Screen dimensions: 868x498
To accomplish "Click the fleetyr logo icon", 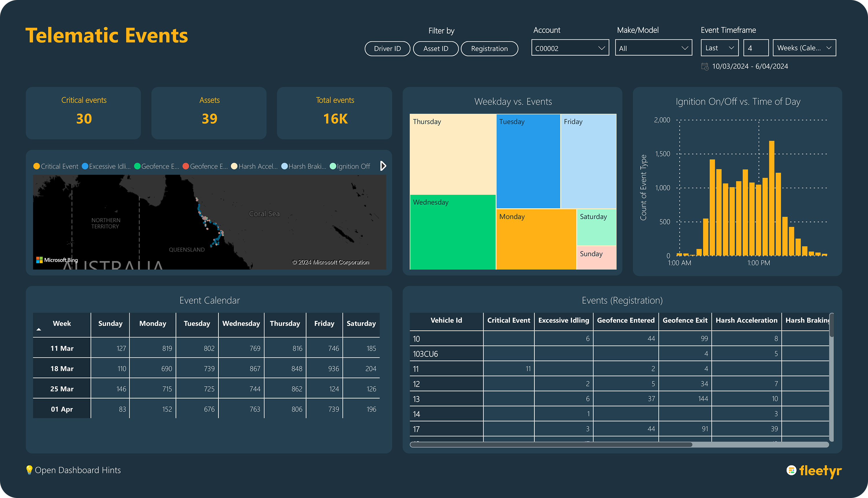I will pyautogui.click(x=791, y=470).
